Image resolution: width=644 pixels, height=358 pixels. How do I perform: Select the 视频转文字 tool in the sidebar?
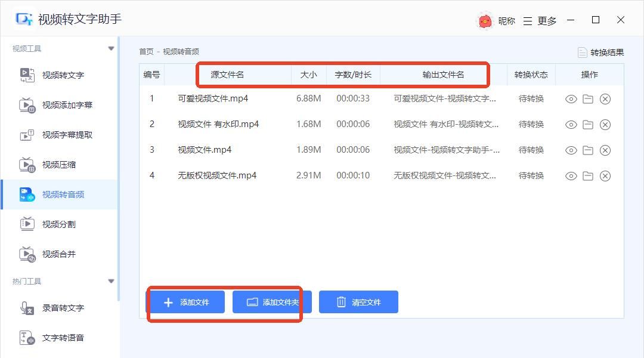63,75
